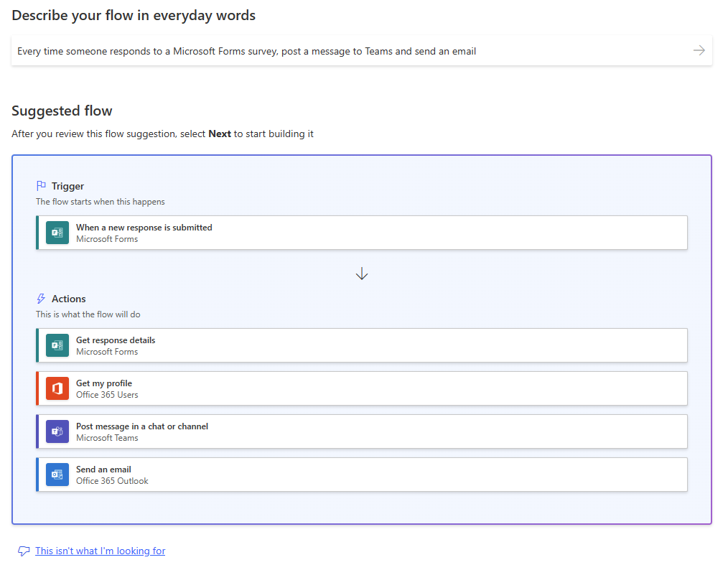Click the Office 365 Outlook icon
728x565 pixels.
[x=57, y=475]
